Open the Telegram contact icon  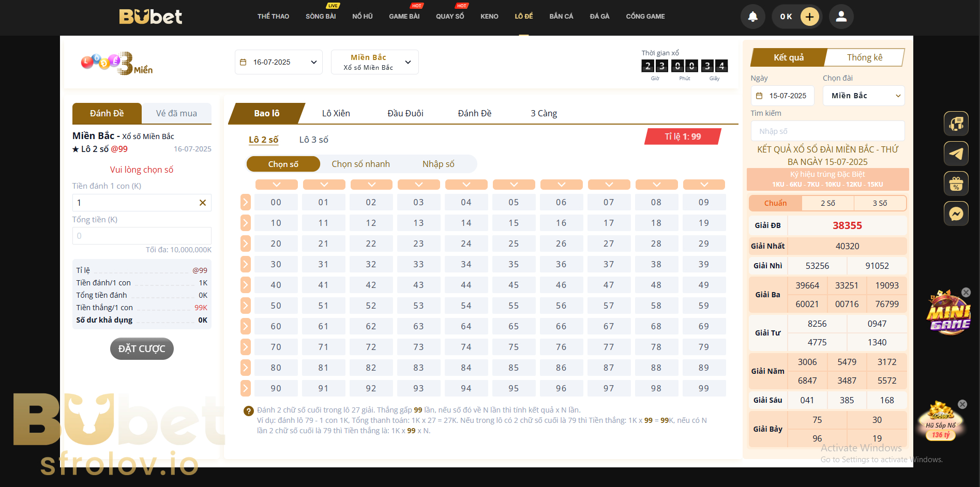point(956,154)
